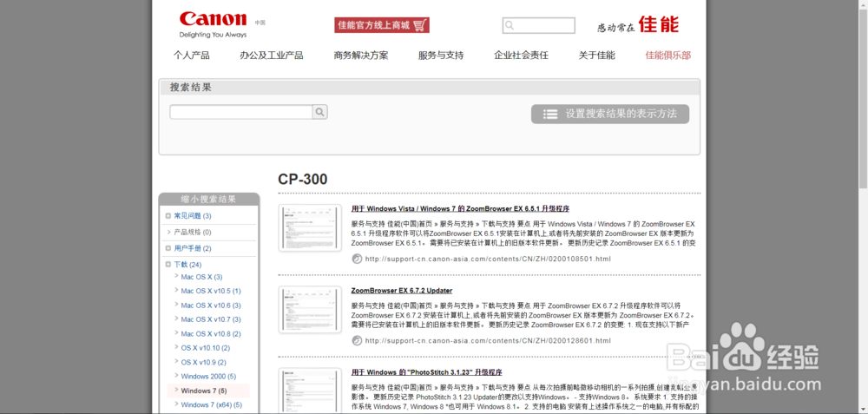Open the 常见问题 (3) filter link
The width and height of the screenshot is (868, 414).
193,216
